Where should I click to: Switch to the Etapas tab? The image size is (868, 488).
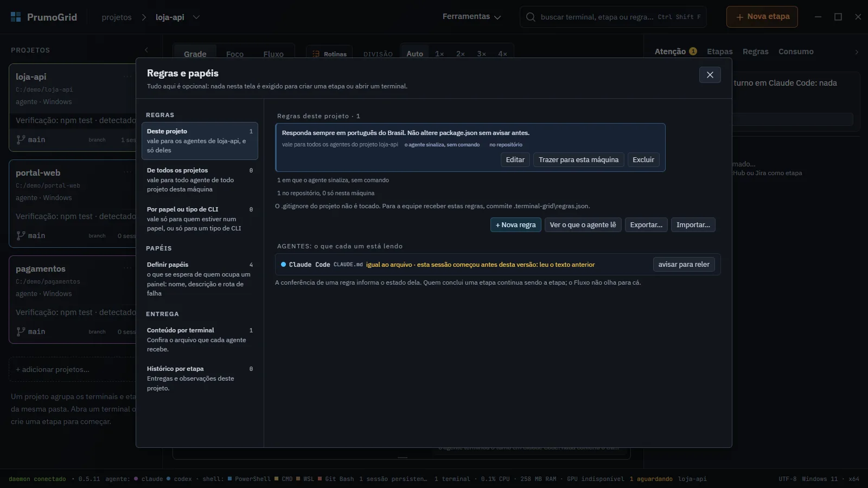[720, 52]
